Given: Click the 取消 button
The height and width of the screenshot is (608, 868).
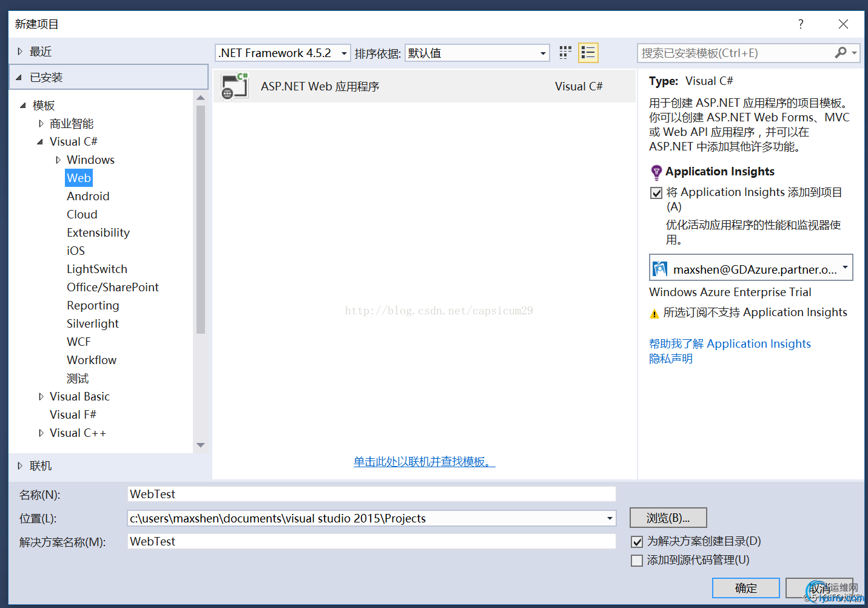Looking at the screenshot, I should 819,588.
